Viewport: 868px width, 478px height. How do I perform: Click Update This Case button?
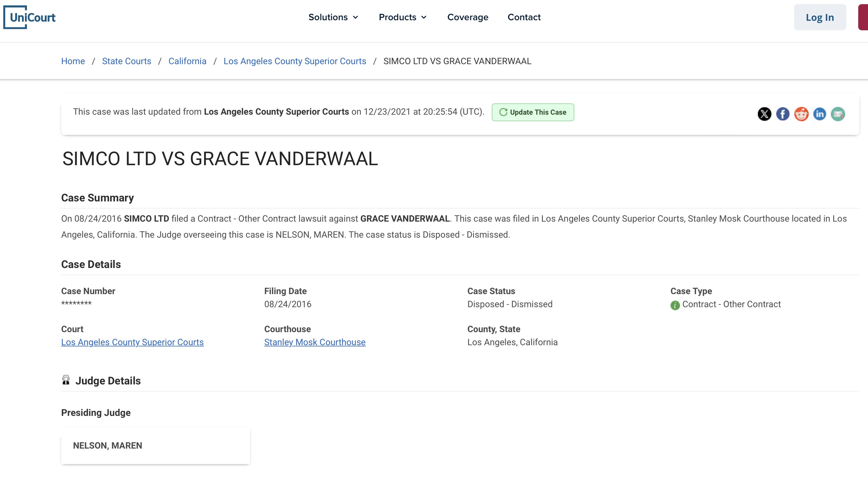click(533, 112)
